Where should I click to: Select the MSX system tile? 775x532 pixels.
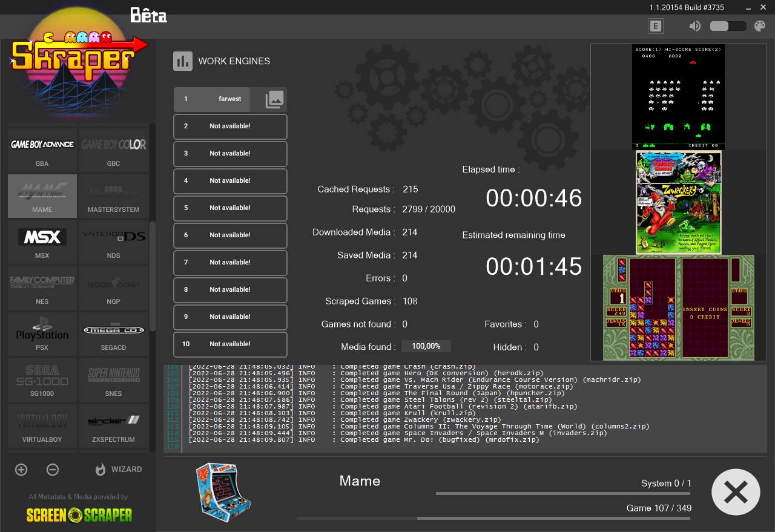[42, 241]
